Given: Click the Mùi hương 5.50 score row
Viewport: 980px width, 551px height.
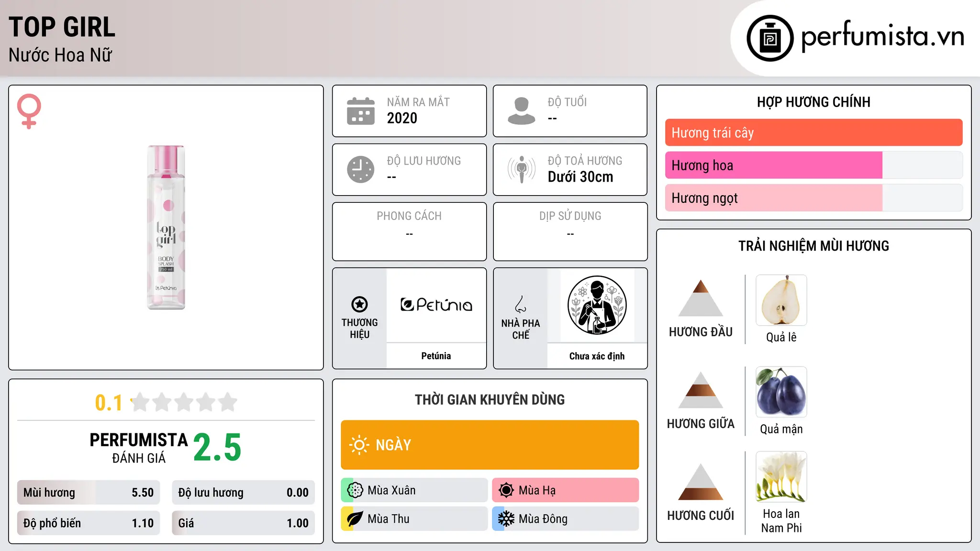Looking at the screenshot, I should click(89, 493).
